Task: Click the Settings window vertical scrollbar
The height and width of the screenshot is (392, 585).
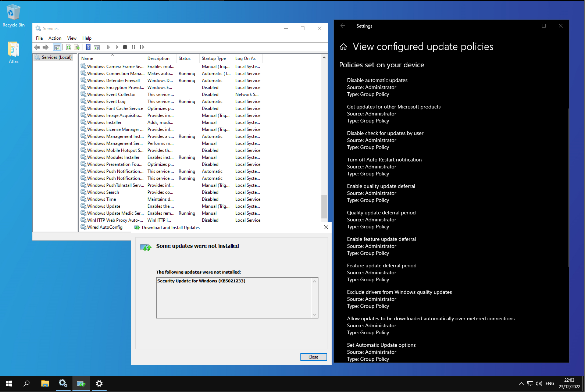Action: pos(568,188)
